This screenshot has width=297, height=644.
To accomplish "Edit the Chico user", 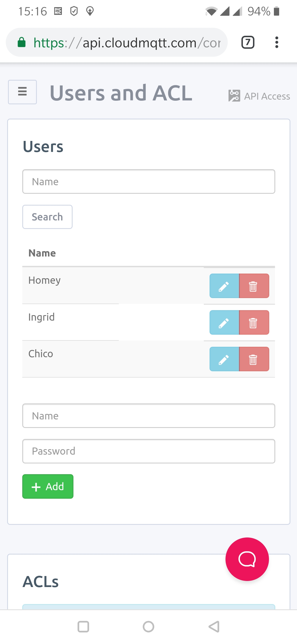I will pos(224,359).
